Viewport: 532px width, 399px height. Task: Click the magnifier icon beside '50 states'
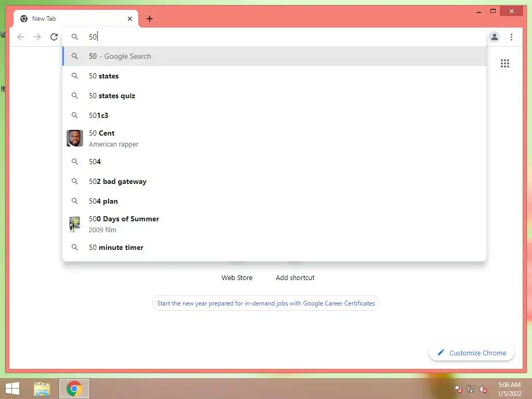75,76
